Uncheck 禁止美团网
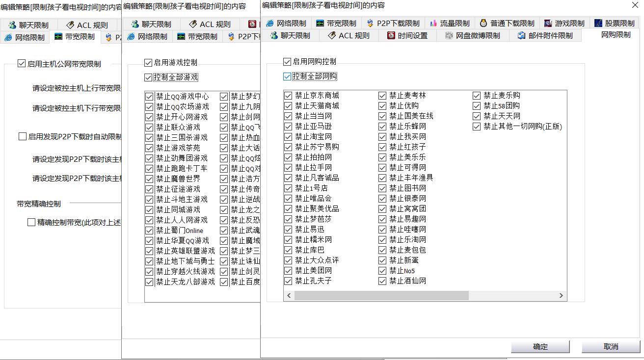Image resolution: width=644 pixels, height=360 pixels. point(288,271)
